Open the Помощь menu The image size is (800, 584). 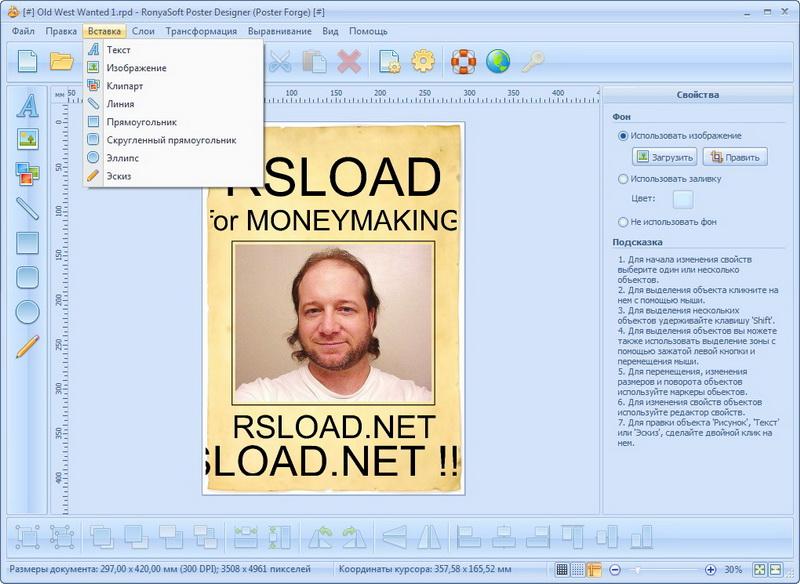[x=368, y=31]
